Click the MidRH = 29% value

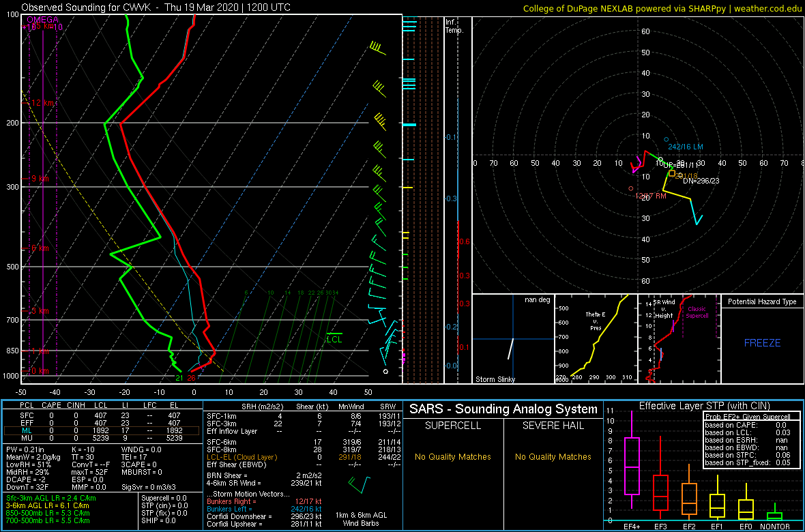27,472
